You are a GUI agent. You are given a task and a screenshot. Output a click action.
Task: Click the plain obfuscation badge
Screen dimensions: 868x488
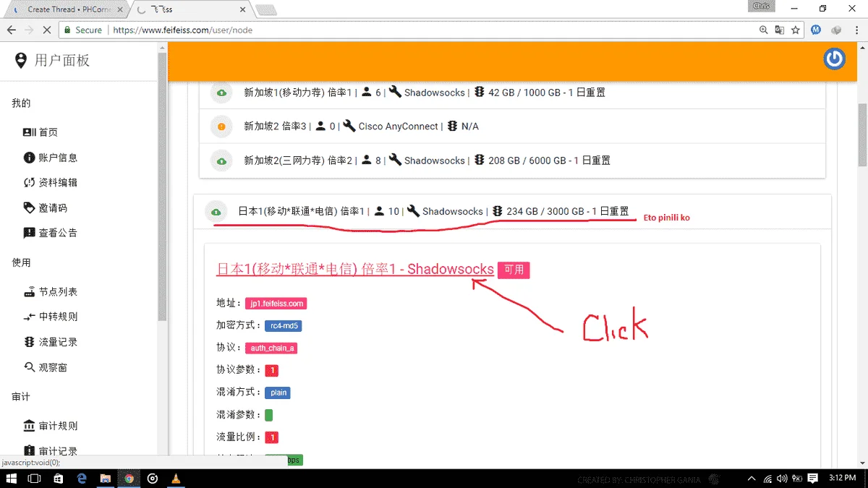pos(278,393)
